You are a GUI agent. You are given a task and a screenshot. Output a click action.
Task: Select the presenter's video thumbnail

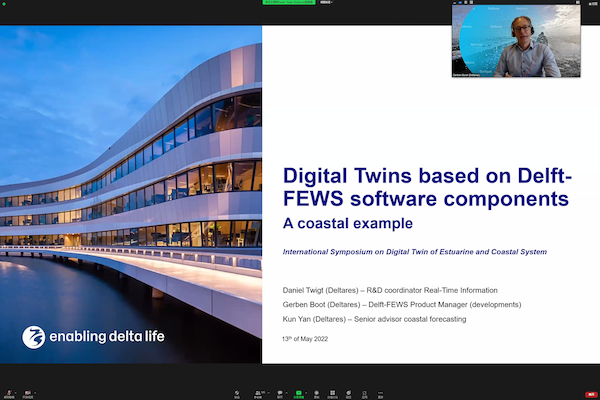515,41
